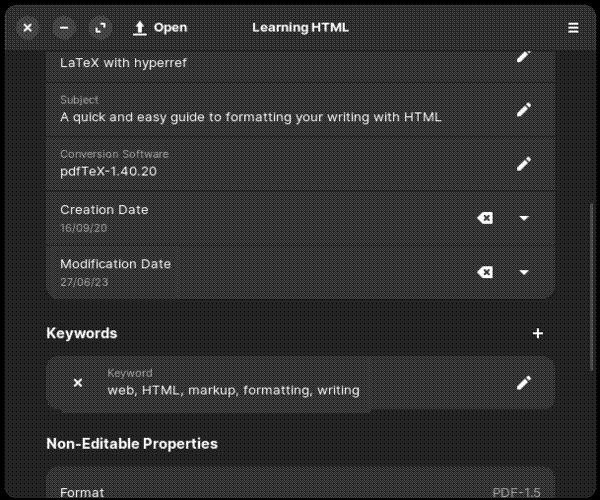Image resolution: width=600 pixels, height=500 pixels.
Task: Click the Open file button
Action: [x=160, y=28]
